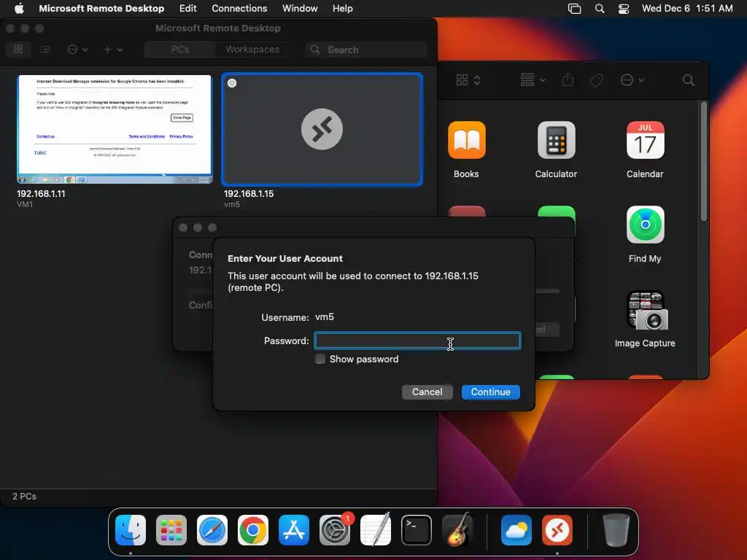Viewport: 747px width, 560px height.
Task: Open Terminal from the Dock
Action: pyautogui.click(x=417, y=530)
